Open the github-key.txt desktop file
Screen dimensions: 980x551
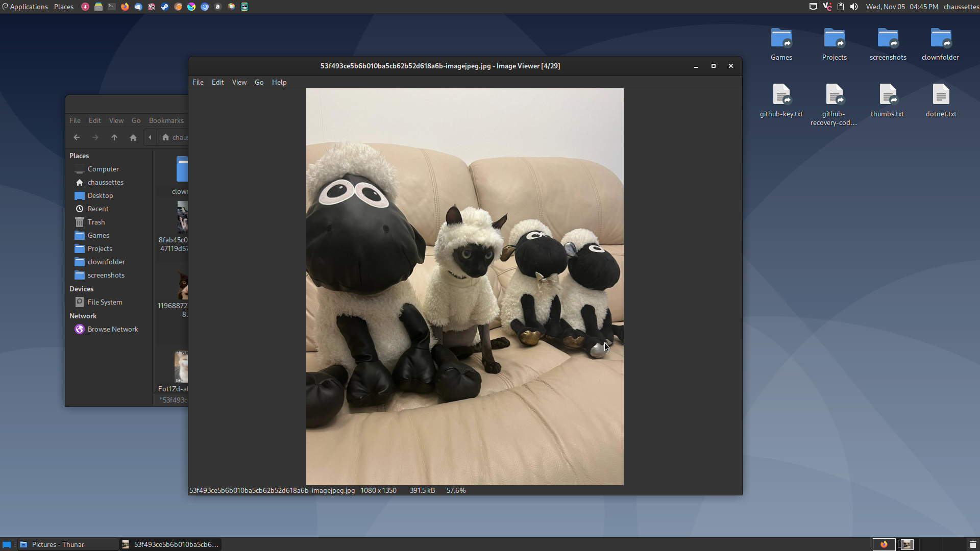tap(781, 101)
